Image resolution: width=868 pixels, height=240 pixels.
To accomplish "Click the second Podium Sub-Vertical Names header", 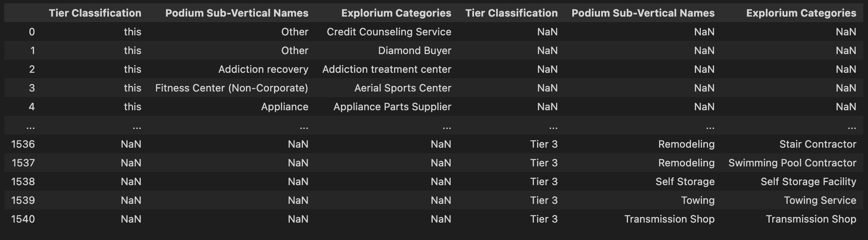I will tap(643, 13).
